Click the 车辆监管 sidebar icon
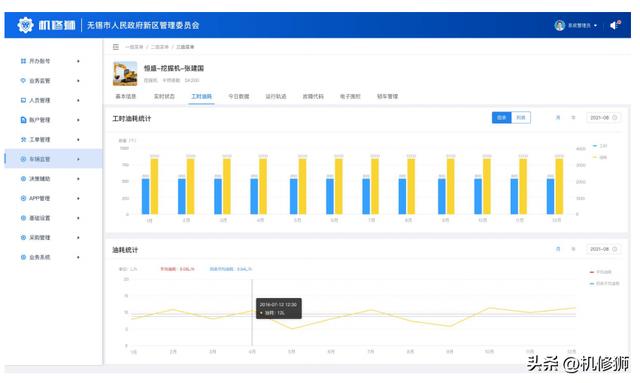 coord(23,159)
